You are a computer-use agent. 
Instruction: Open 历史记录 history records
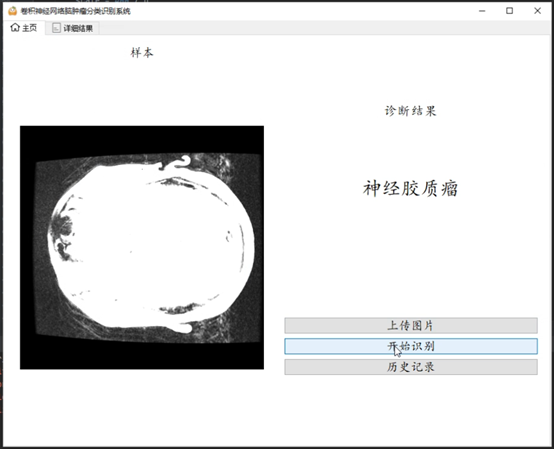(411, 367)
